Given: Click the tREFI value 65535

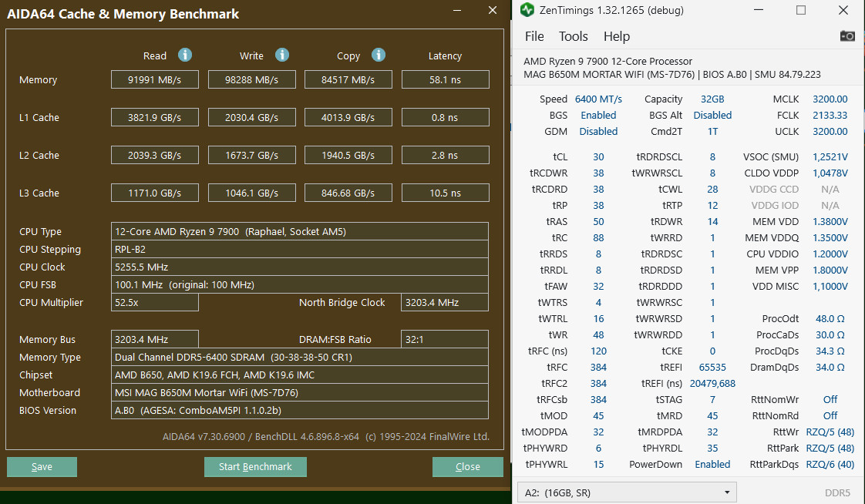Looking at the screenshot, I should click(x=712, y=367).
